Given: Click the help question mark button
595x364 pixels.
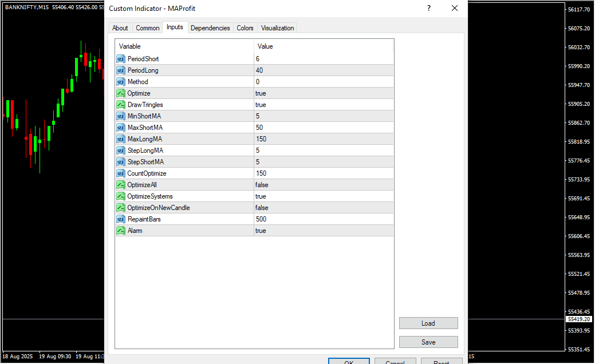Looking at the screenshot, I should pos(428,8).
